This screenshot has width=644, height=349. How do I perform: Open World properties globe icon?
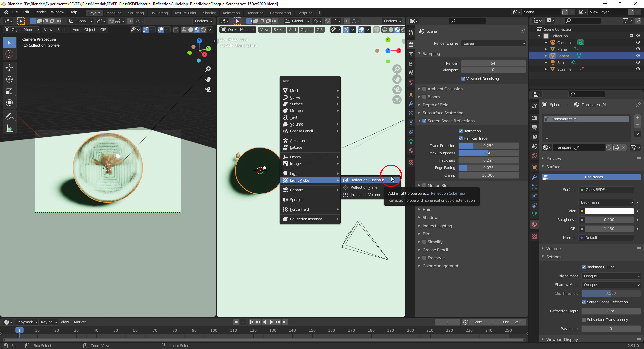click(x=411, y=82)
